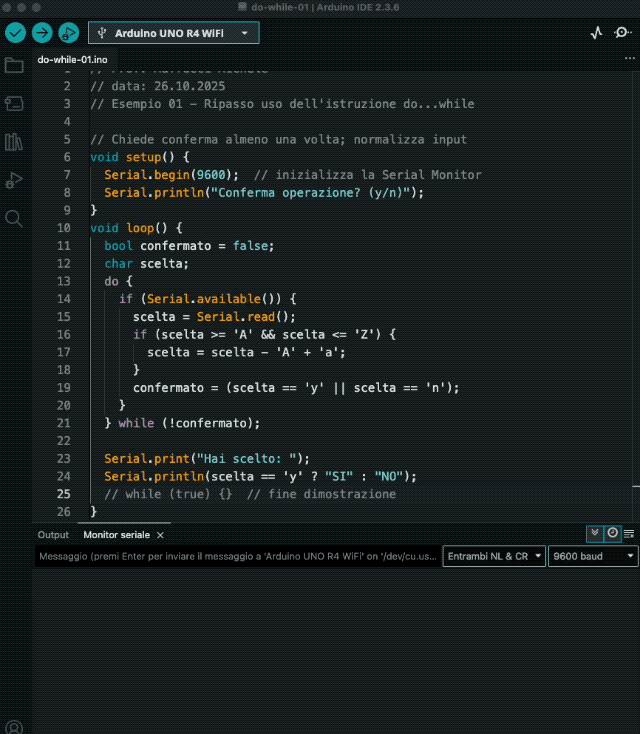
Task: Open the Serial Plotter icon
Action: pyautogui.click(x=597, y=33)
